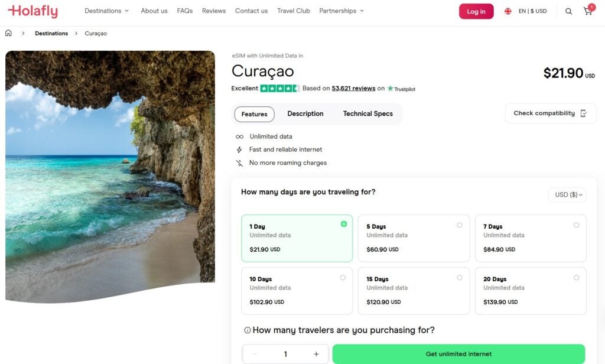Decrease traveler count with minus
The width and height of the screenshot is (605, 364).
255,354
